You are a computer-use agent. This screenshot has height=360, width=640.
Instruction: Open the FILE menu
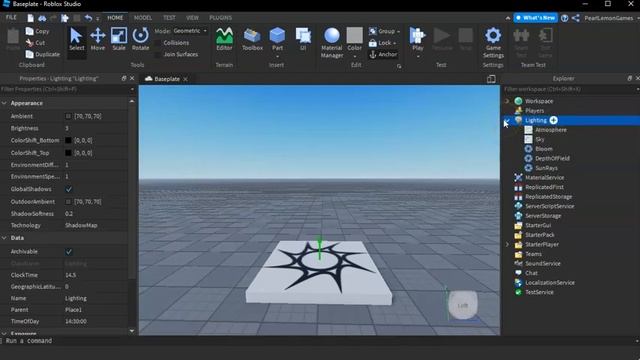pyautogui.click(x=11, y=18)
